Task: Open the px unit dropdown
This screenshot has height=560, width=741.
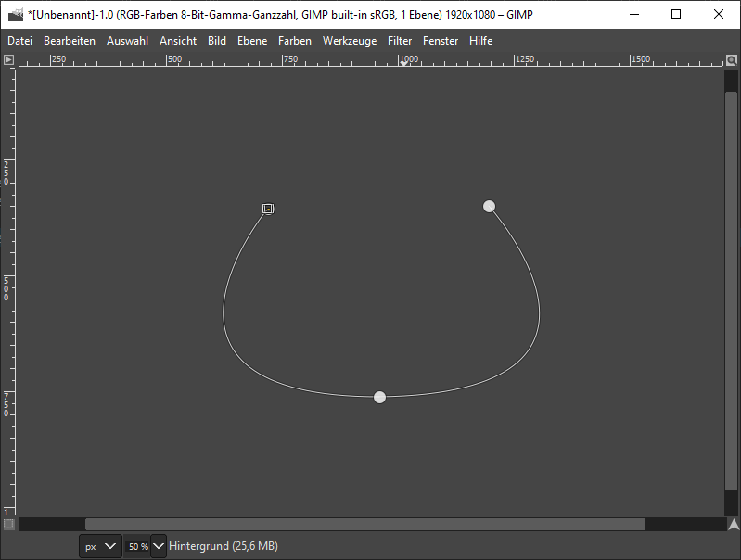Action: click(x=100, y=546)
